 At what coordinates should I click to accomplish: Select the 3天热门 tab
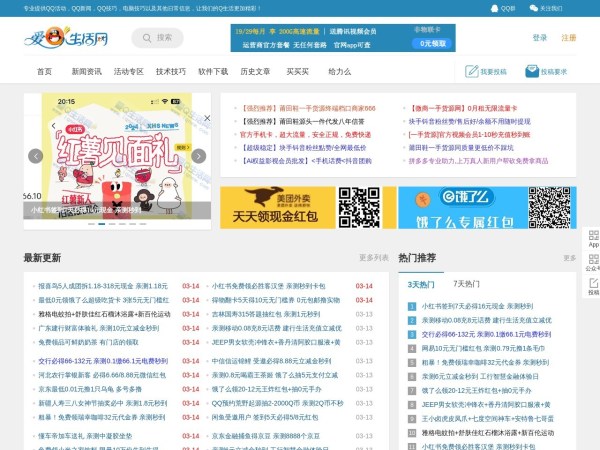click(x=420, y=284)
